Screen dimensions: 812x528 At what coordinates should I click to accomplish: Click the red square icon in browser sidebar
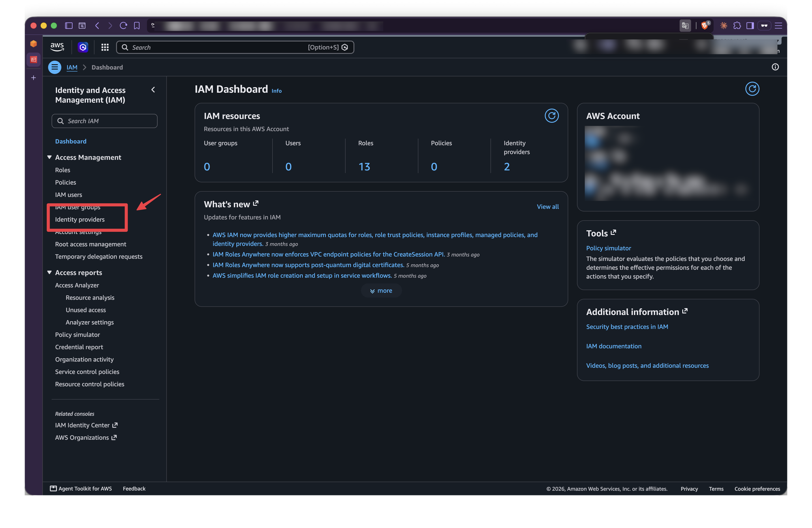click(x=34, y=60)
